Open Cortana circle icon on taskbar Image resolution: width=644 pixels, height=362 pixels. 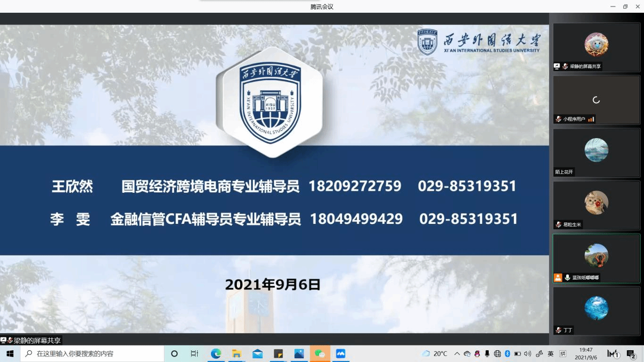coord(174,354)
